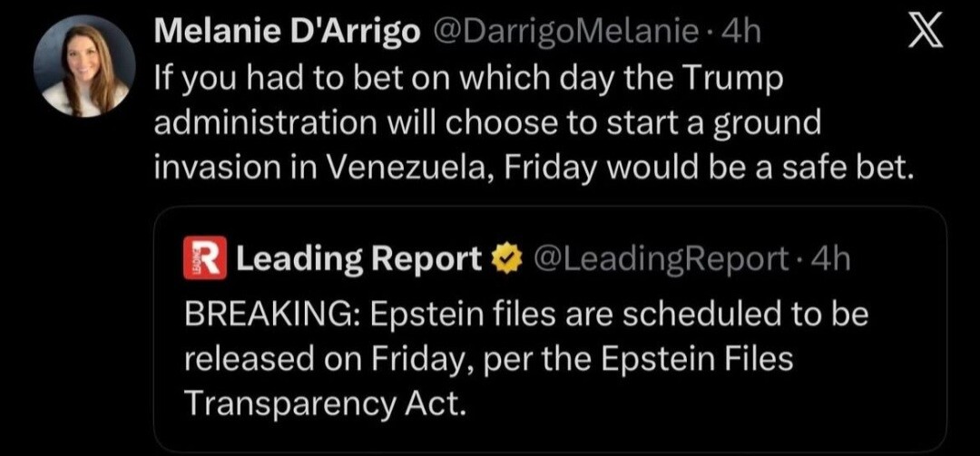
Task: Click the X logo in the corner
Action: [925, 34]
